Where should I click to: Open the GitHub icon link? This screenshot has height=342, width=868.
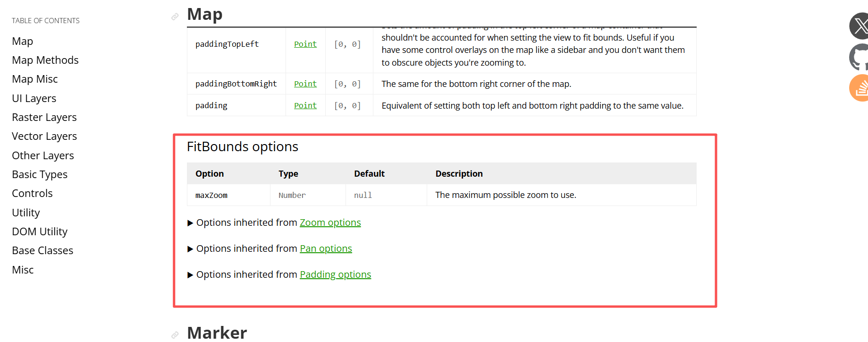[x=860, y=57]
